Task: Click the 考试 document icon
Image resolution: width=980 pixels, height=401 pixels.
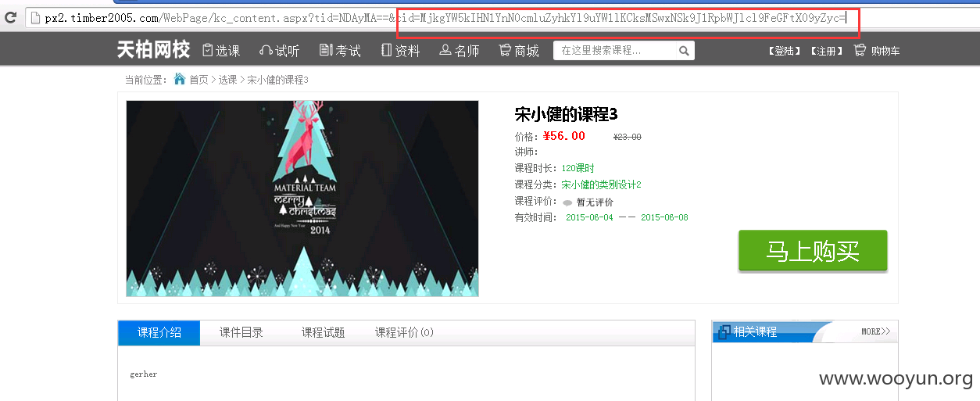Action: [326, 51]
